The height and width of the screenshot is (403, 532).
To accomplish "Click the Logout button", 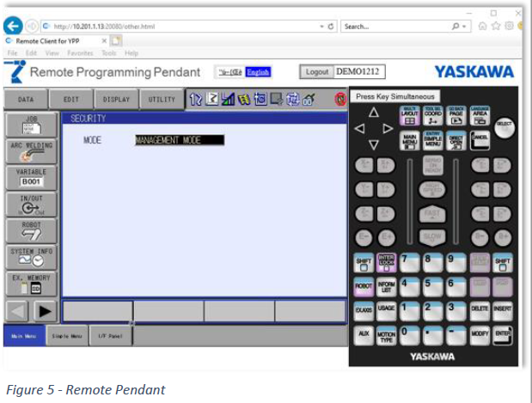I will pos(317,72).
